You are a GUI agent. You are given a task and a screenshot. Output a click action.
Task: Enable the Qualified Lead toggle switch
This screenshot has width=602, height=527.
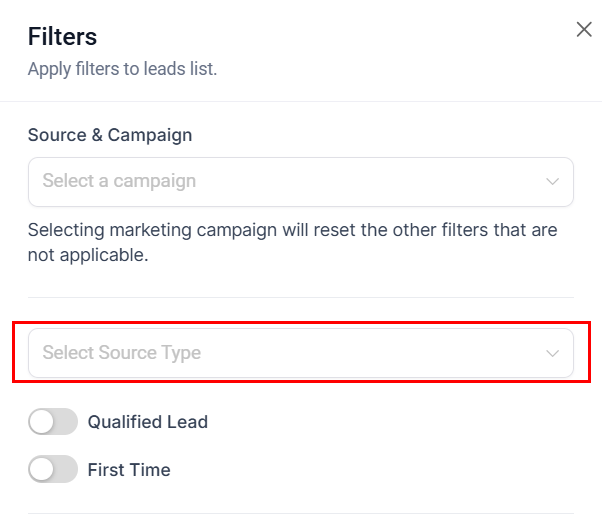(53, 422)
